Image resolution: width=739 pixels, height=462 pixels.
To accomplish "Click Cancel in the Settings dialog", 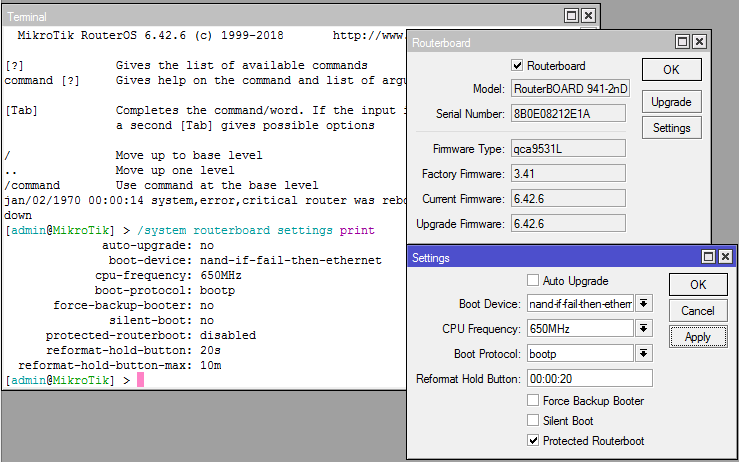I will [698, 311].
